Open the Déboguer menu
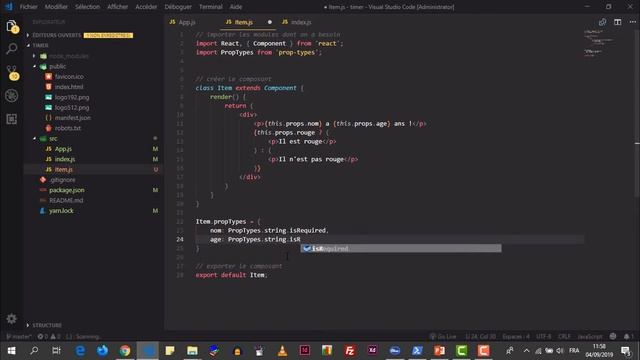This screenshot has width=640, height=360. (x=178, y=7)
